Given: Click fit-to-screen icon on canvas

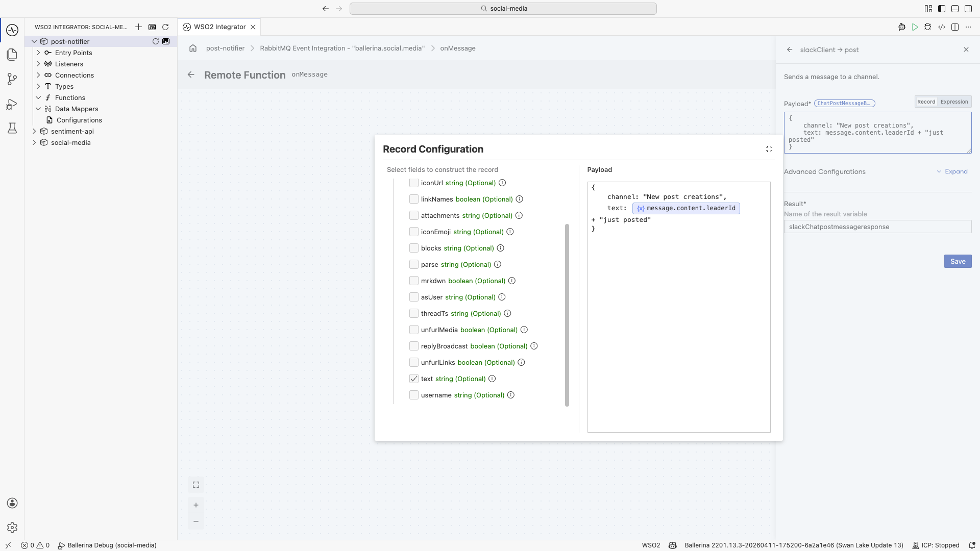Looking at the screenshot, I should point(196,485).
